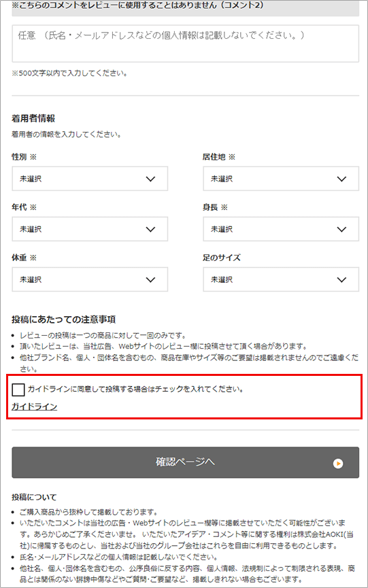Open the 居住地 selection dropdown
The height and width of the screenshot is (588, 368).
(x=281, y=179)
